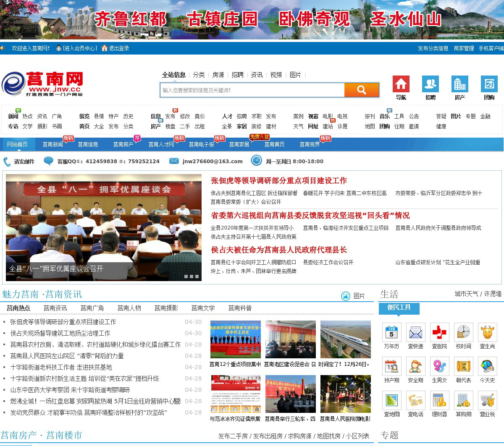This screenshot has width=504, height=446.
Task: Switch to the 莒南科普 tab
Action: coord(240,308)
